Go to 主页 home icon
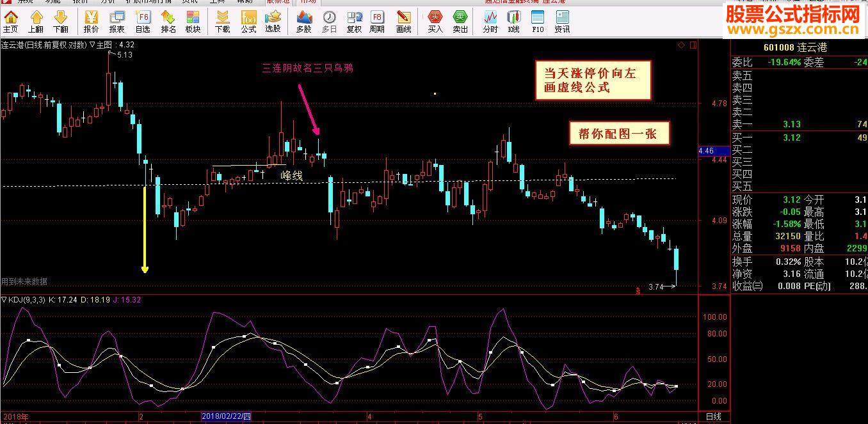 (10, 21)
